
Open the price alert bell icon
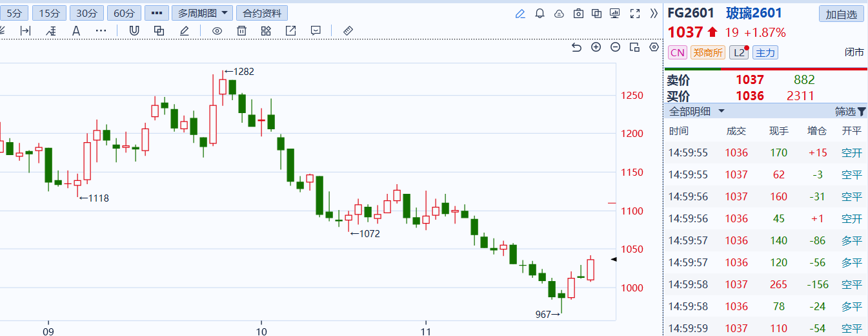540,14
